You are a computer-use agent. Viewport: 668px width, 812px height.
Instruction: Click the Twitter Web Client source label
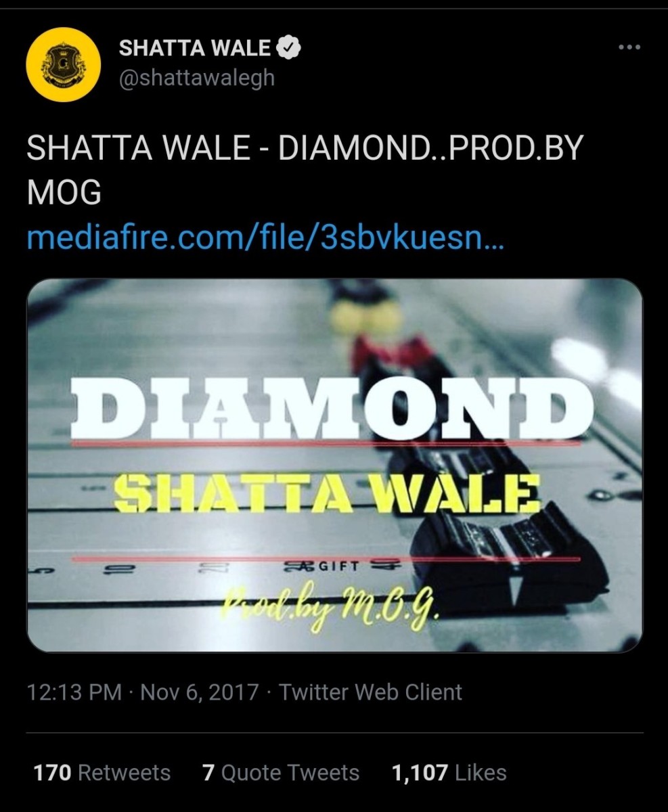(371, 692)
